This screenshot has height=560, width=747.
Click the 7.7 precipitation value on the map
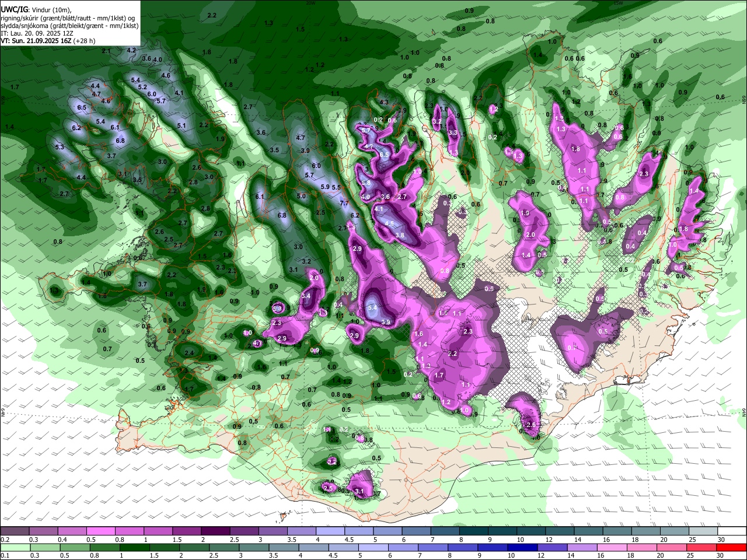(x=344, y=203)
